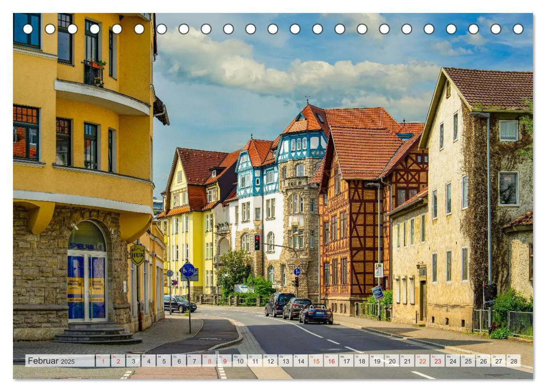Select red Sunday date 23
The image size is (546, 392).
click(x=437, y=360)
